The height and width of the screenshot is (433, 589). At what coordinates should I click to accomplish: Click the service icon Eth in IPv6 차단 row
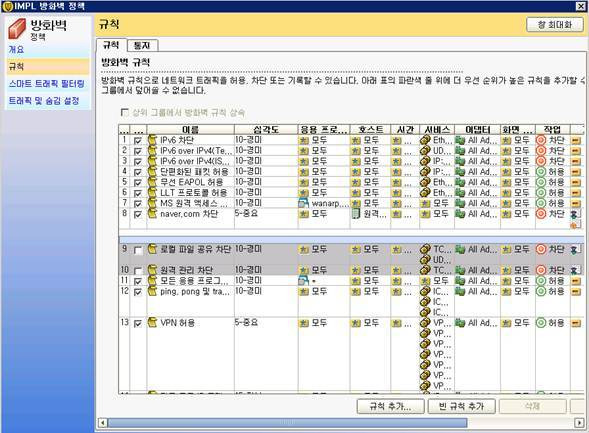pos(425,140)
